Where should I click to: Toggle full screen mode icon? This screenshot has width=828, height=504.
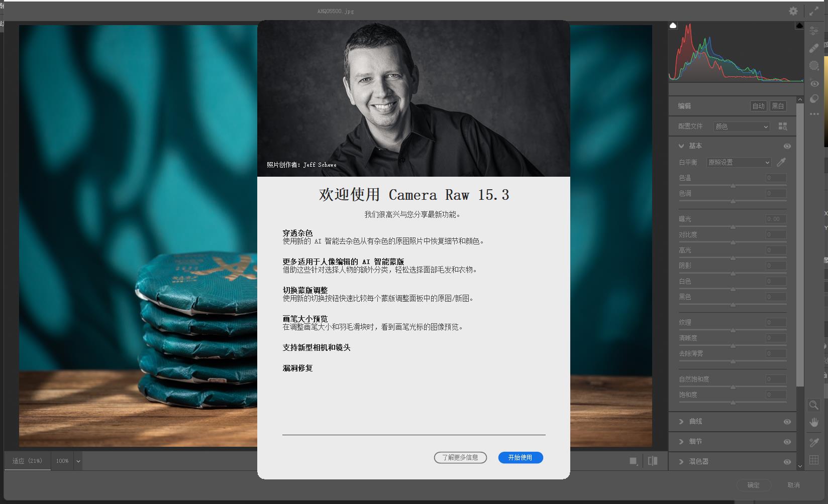point(814,11)
